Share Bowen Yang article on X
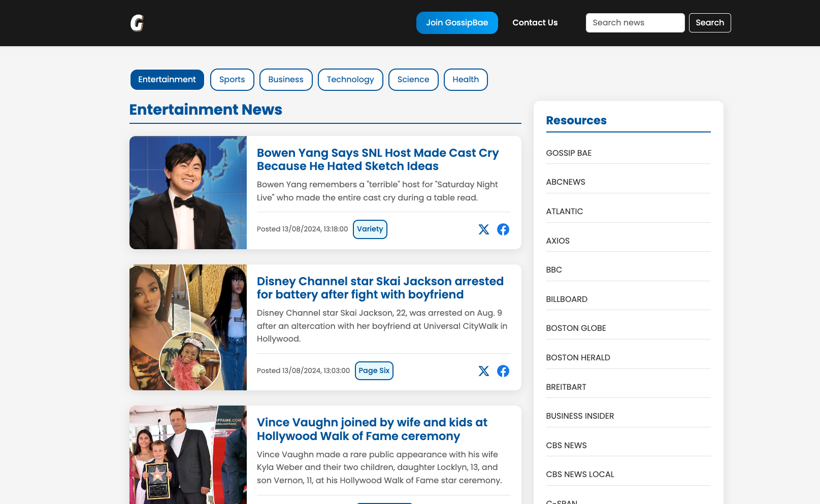The image size is (820, 504). [484, 229]
